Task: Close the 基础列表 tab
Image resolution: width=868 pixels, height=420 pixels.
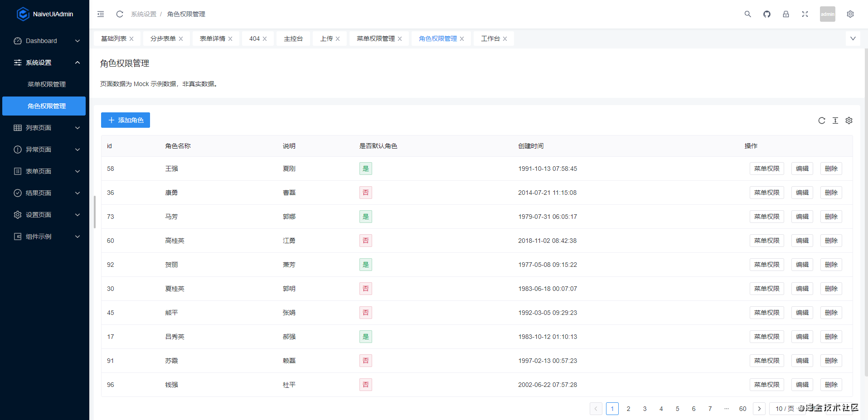Action: click(131, 39)
